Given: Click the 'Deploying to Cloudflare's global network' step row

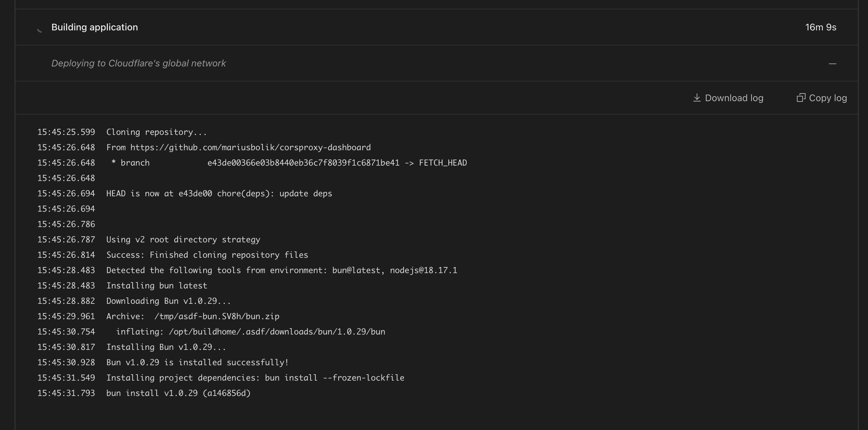Looking at the screenshot, I should 139,63.
